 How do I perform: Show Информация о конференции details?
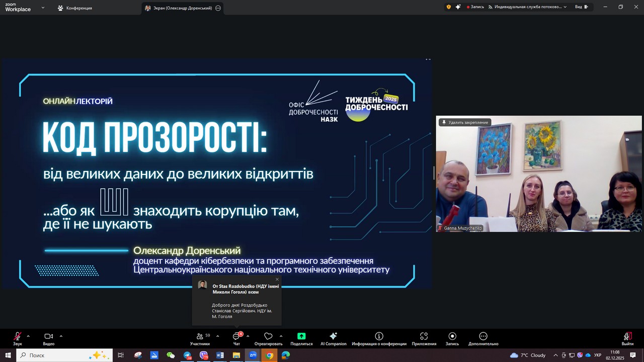click(x=379, y=337)
